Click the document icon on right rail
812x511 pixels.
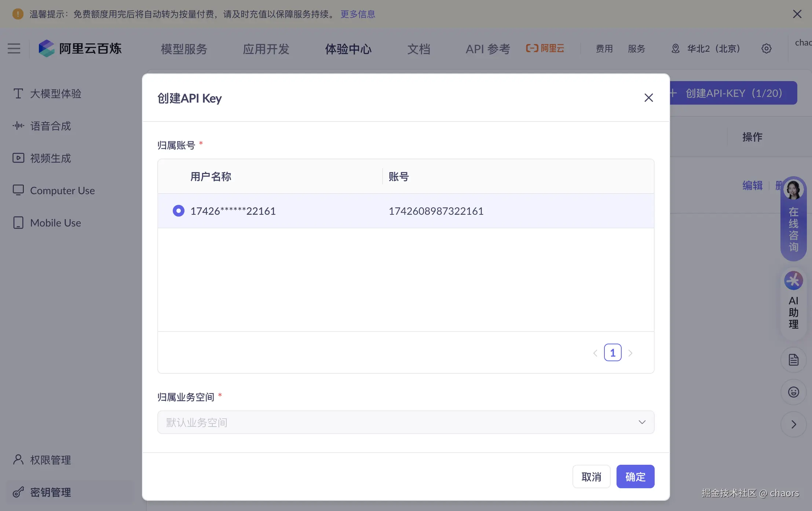(793, 360)
